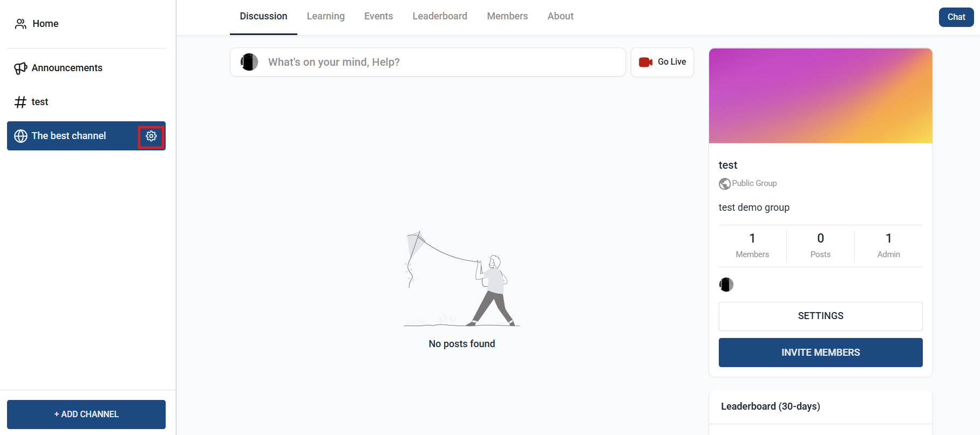
Task: Click the Home people icon
Action: point(21,24)
